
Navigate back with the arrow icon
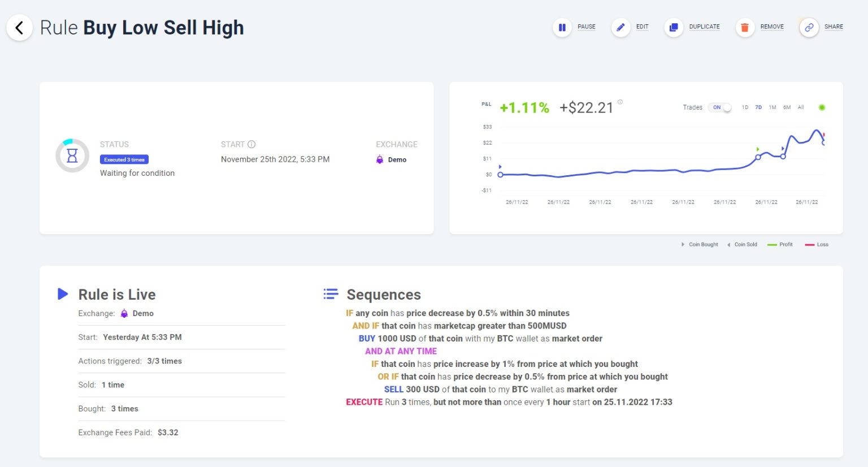pyautogui.click(x=19, y=27)
